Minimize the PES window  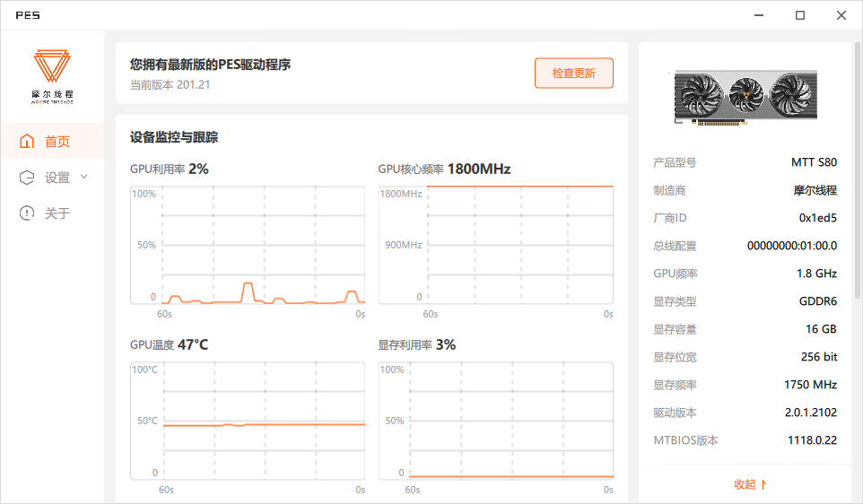(759, 15)
